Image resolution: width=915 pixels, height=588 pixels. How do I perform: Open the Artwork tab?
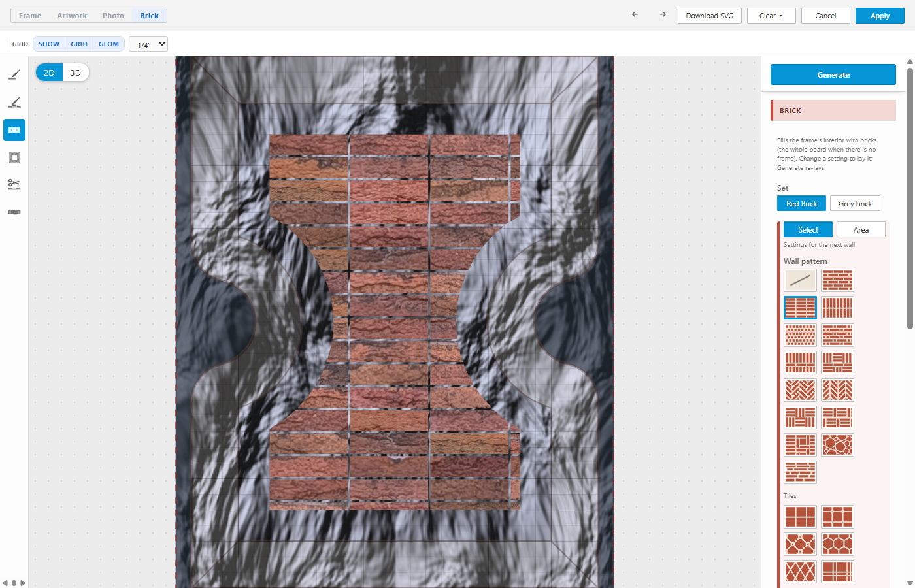[x=72, y=16]
